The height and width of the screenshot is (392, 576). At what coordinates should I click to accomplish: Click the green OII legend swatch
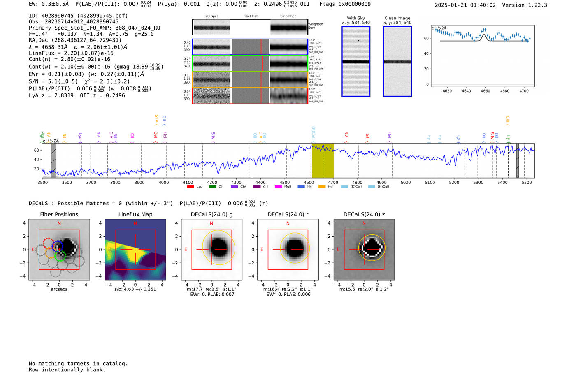(x=212, y=186)
